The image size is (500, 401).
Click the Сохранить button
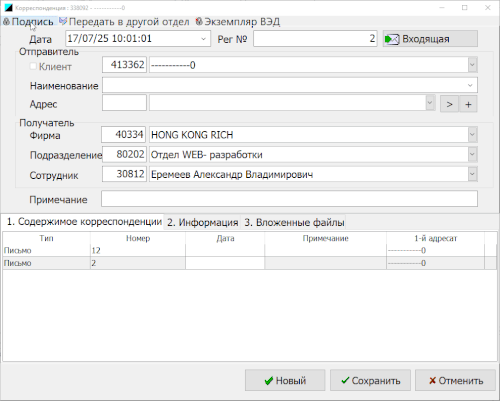370,380
